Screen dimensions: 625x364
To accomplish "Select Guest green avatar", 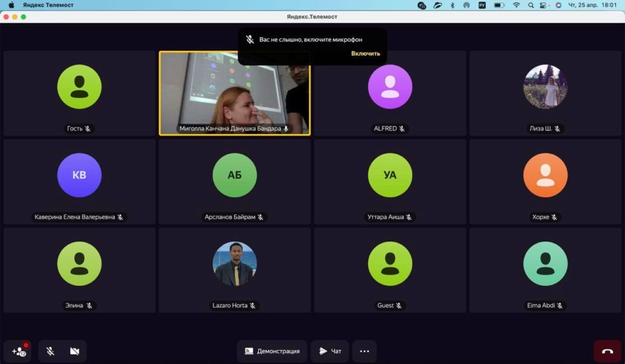I will pyautogui.click(x=390, y=263).
